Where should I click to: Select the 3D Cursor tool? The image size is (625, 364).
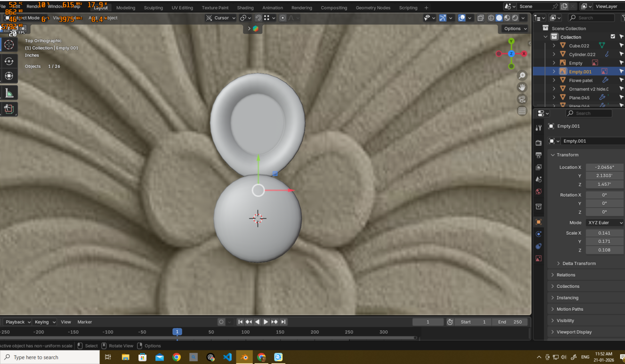(9, 45)
